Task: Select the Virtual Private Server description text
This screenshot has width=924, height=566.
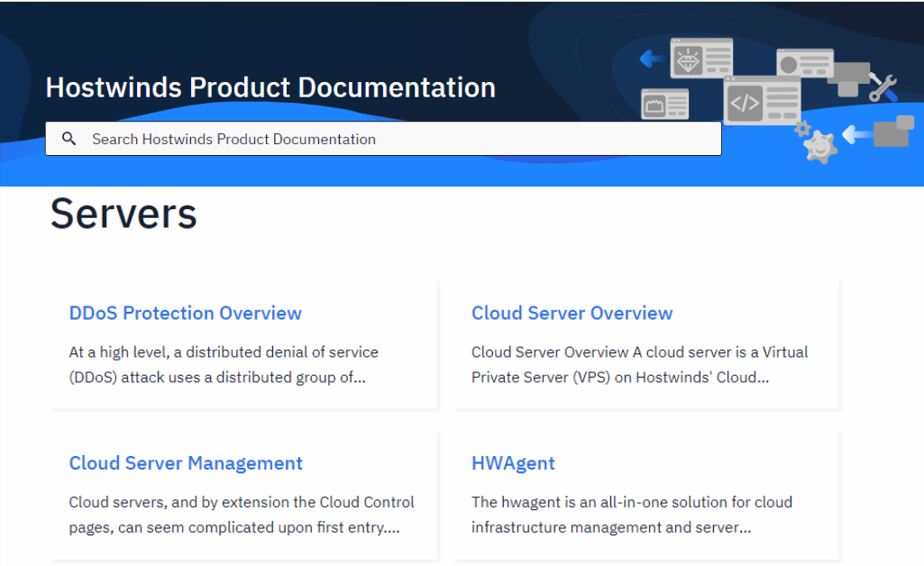Action: click(639, 365)
